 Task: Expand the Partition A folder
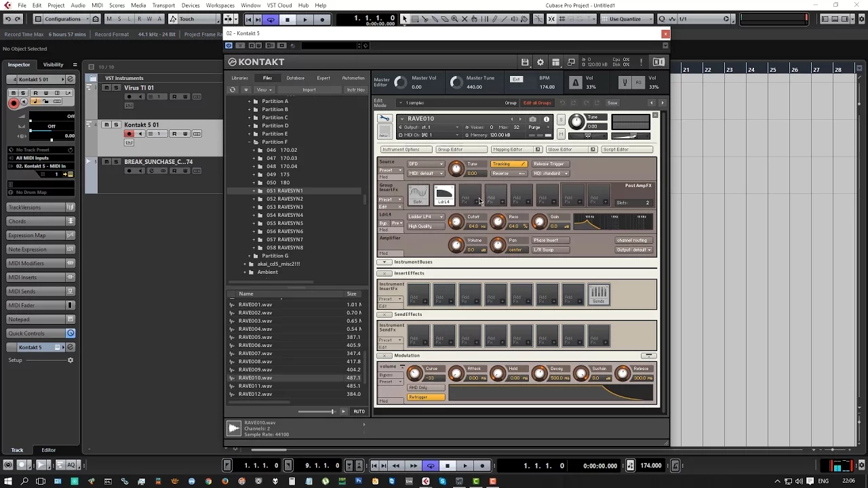click(249, 101)
